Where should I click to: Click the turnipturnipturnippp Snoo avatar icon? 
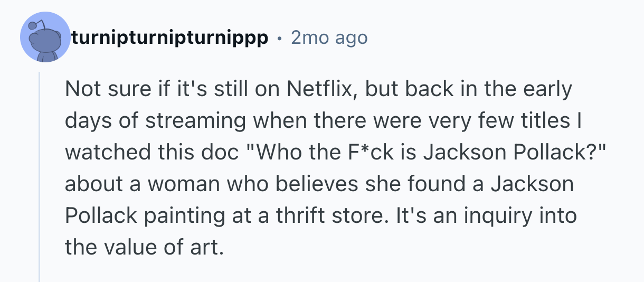(45, 37)
